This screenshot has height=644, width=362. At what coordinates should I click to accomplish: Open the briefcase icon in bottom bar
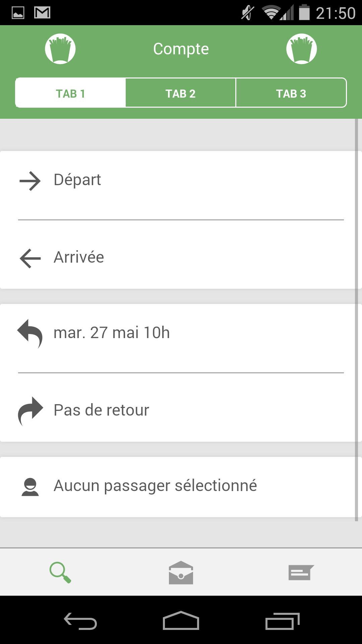tap(181, 573)
